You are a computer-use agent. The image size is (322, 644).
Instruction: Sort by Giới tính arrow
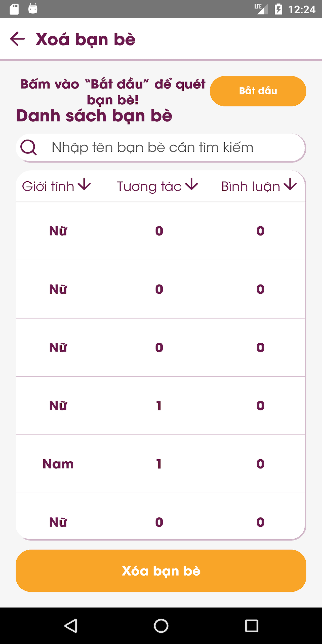tap(84, 184)
